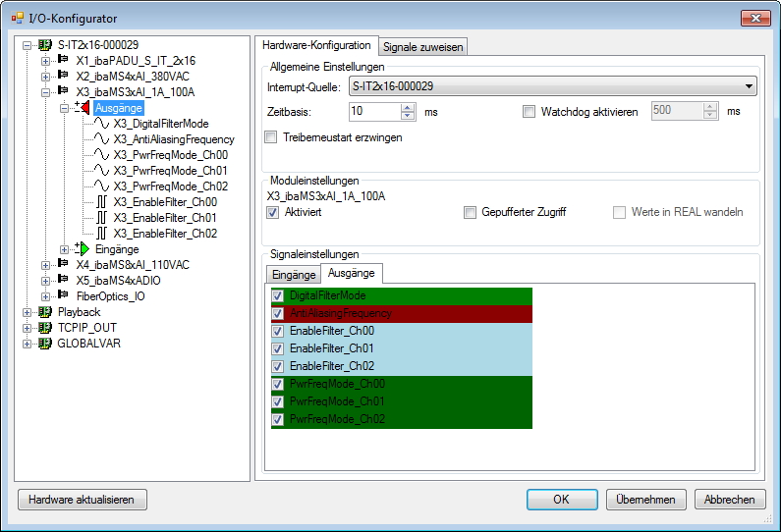Click the I/O-Konfigurator title bar icon
Image resolution: width=781 pixels, height=532 pixels.
click(18, 19)
